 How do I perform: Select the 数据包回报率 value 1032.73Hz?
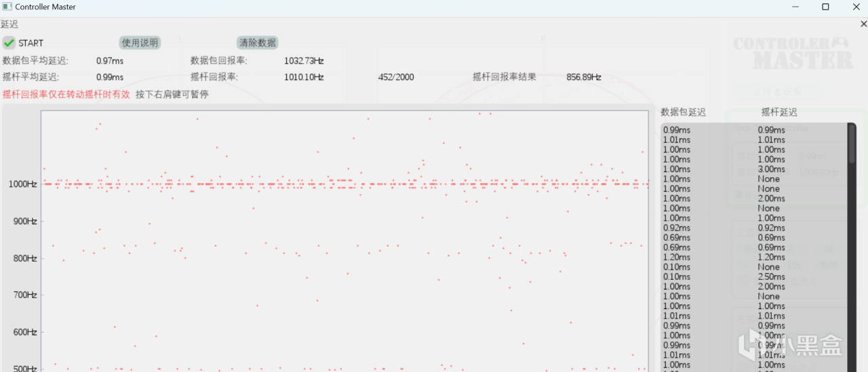click(x=304, y=61)
